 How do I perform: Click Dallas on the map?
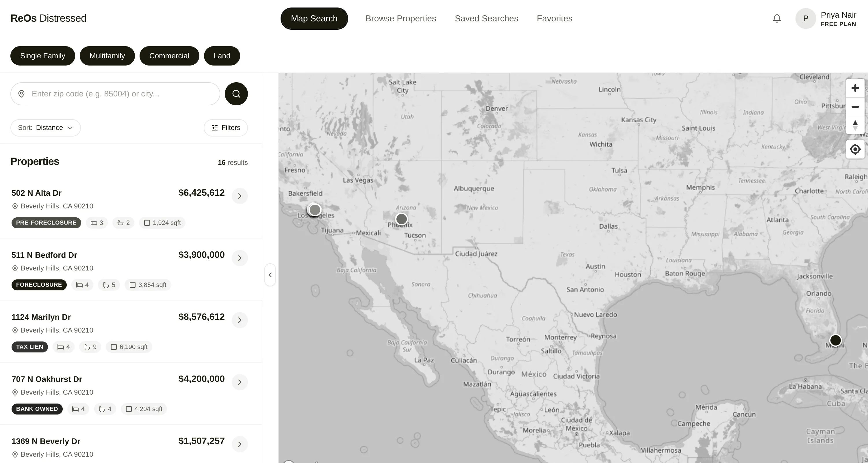click(x=608, y=226)
